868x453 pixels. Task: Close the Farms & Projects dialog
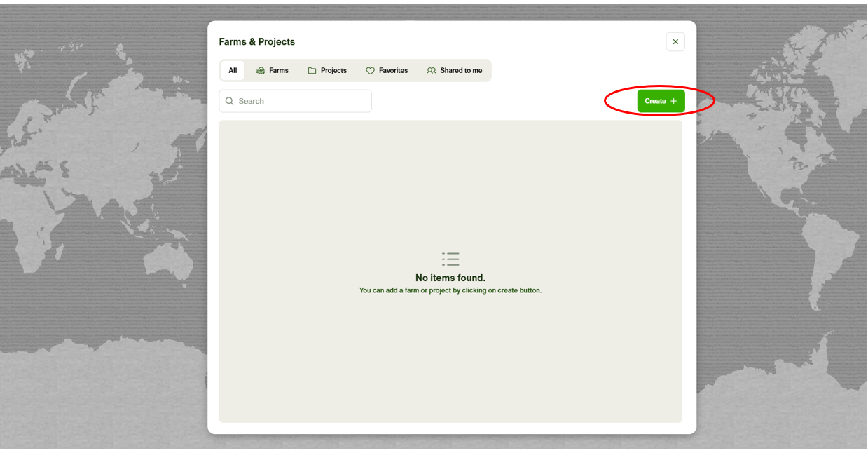[675, 42]
